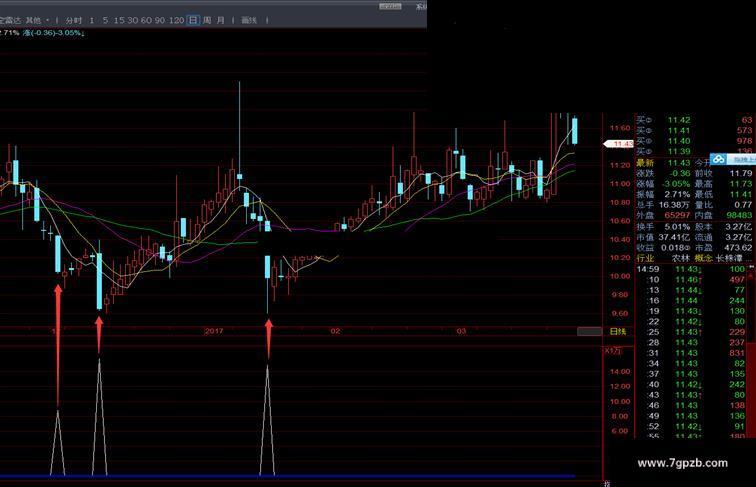The height and width of the screenshot is (487, 756).
Task: Click the 换手 value 5.01%
Action: [677, 227]
